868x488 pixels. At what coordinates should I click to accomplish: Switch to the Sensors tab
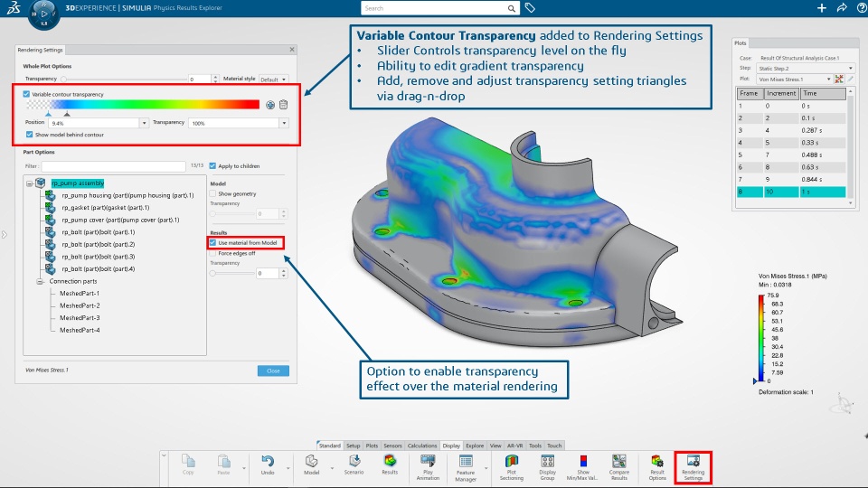(392, 446)
